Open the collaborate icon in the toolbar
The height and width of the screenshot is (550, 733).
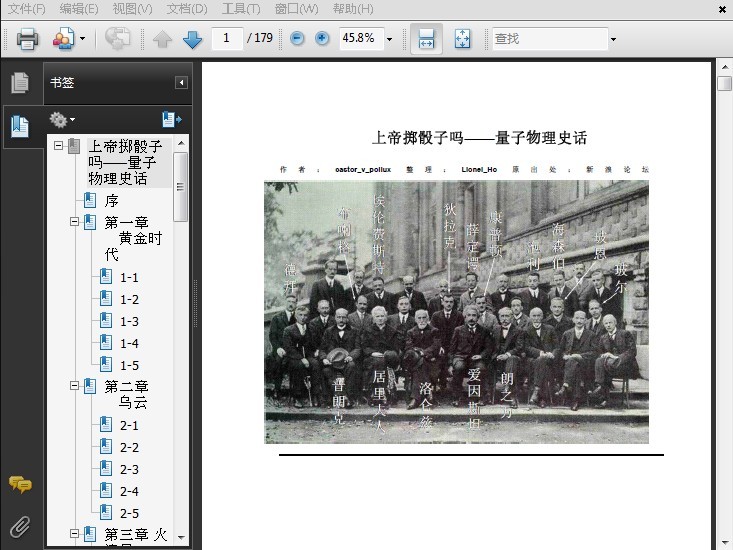(64, 39)
